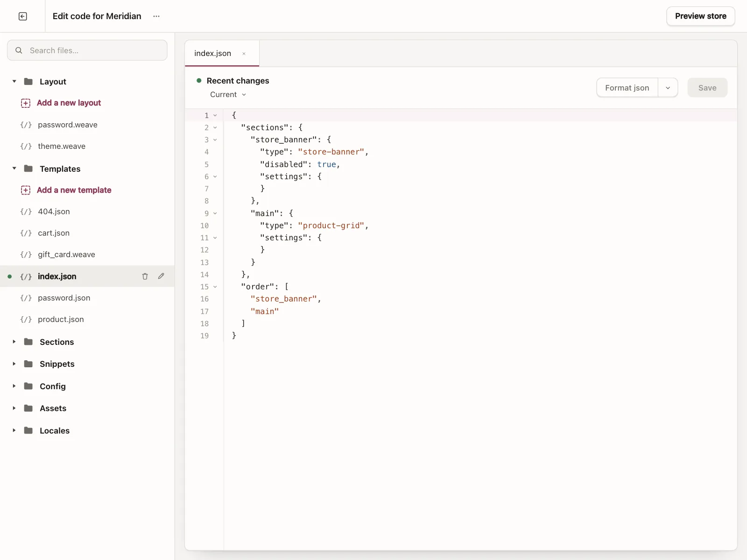Click the password.json file code icon
This screenshot has height=560, width=747.
click(x=26, y=298)
